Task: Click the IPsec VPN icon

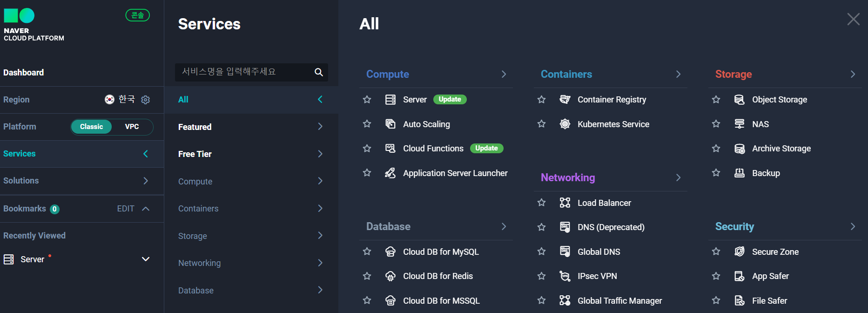Action: (x=565, y=276)
